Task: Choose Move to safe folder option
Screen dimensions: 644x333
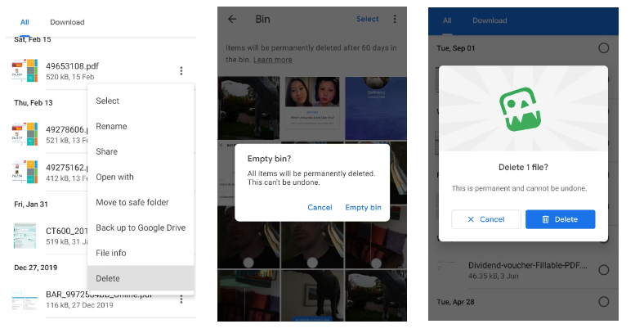Action: (x=132, y=202)
